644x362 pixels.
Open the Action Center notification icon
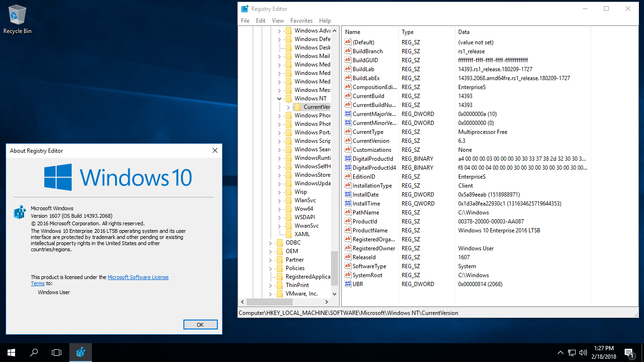[x=628, y=352]
